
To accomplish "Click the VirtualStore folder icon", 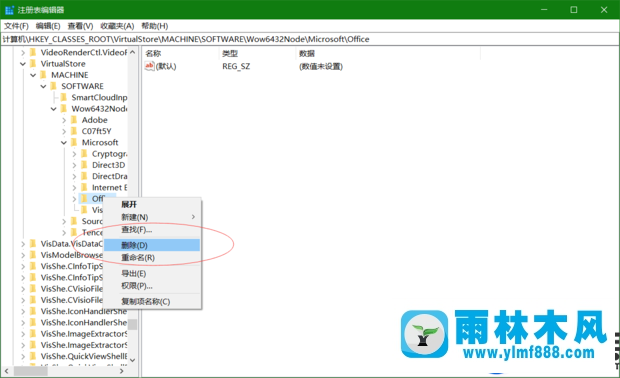I will [x=33, y=64].
